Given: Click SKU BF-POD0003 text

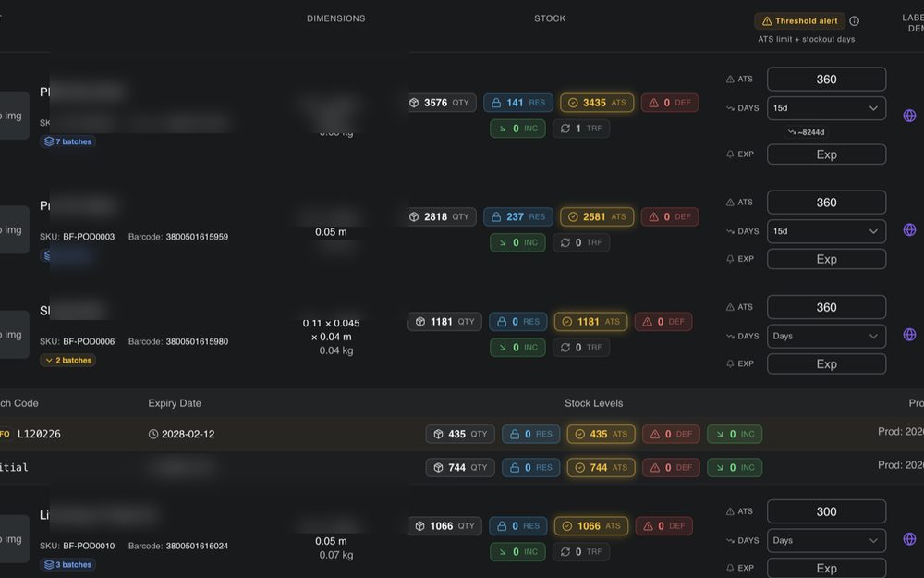Looking at the screenshot, I should point(78,237).
